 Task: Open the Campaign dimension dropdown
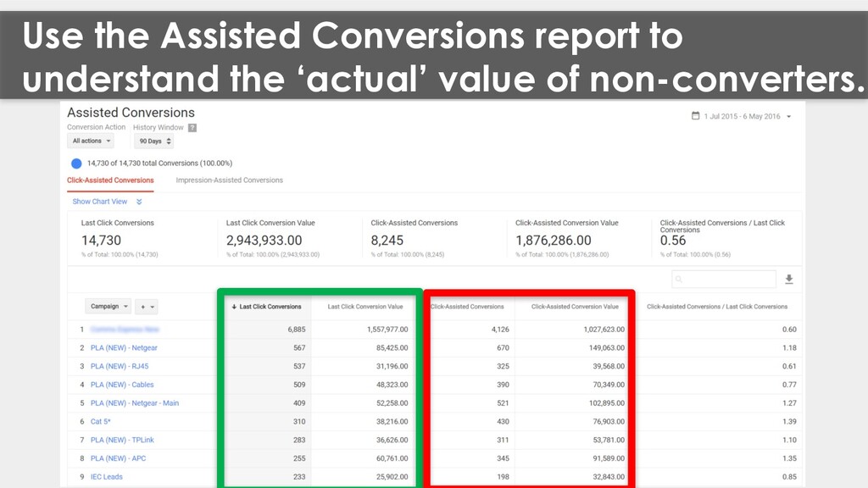click(x=108, y=307)
